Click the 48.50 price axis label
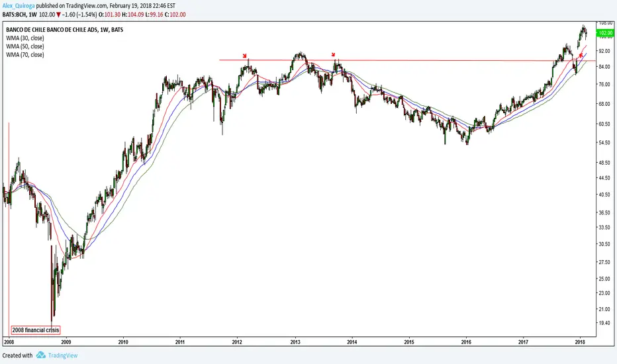The image size is (617, 364). [x=604, y=163]
